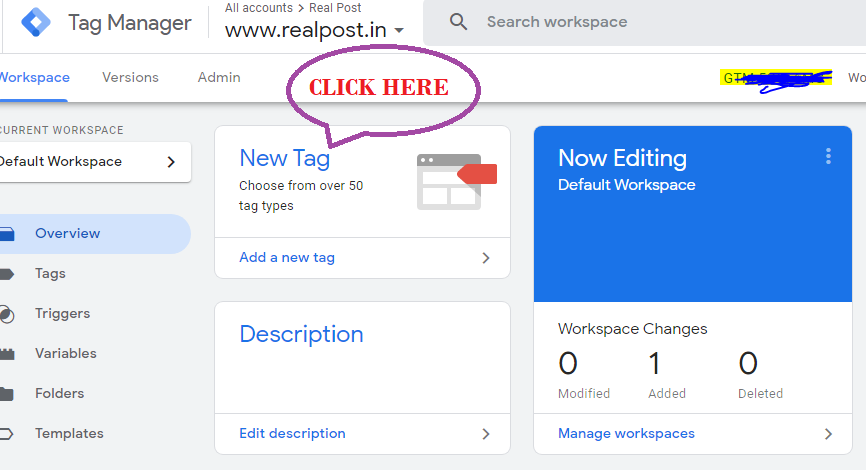Click the chevron beside Add a new tag
866x470 pixels.
coord(486,258)
